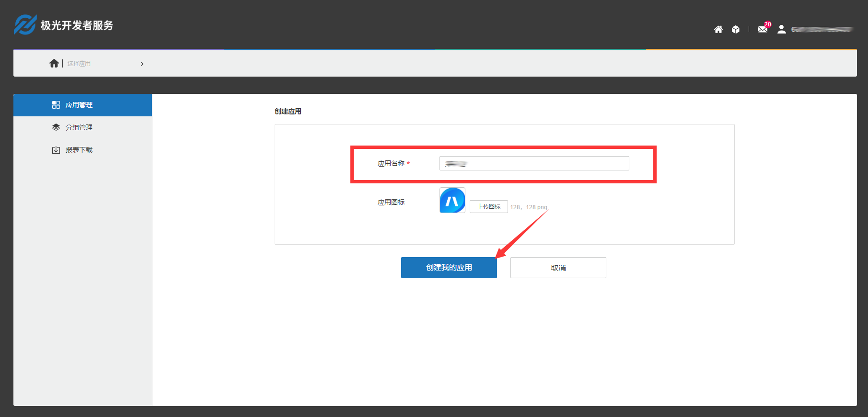This screenshot has height=417, width=868.
Task: Open the mail inbox with 20 notifications
Action: point(763,29)
